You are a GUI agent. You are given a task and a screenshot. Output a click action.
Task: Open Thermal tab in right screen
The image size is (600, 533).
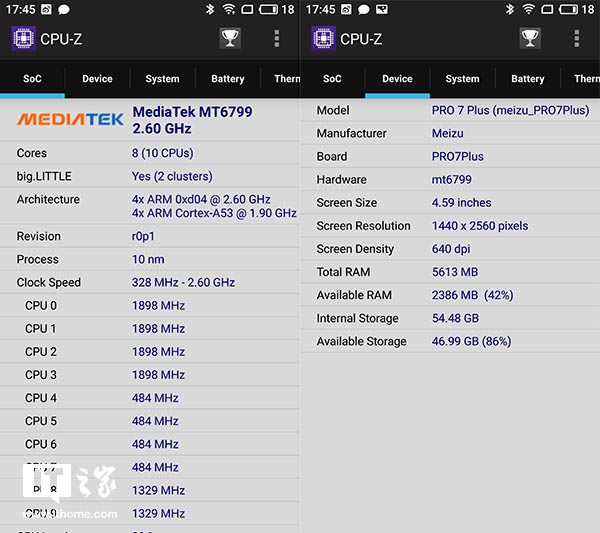(x=580, y=79)
